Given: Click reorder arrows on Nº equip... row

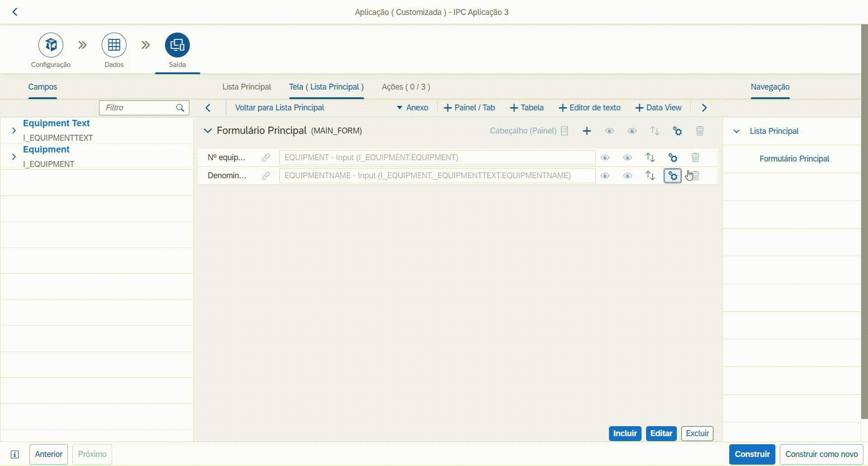Looking at the screenshot, I should (650, 157).
